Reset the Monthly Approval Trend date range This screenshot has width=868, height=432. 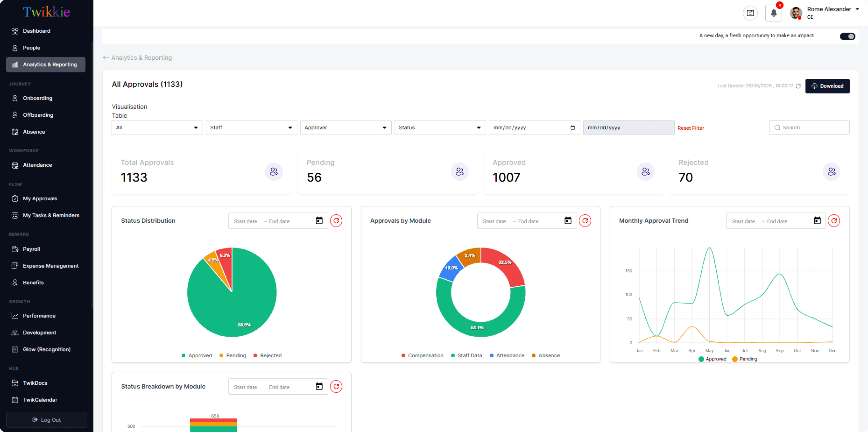[834, 221]
